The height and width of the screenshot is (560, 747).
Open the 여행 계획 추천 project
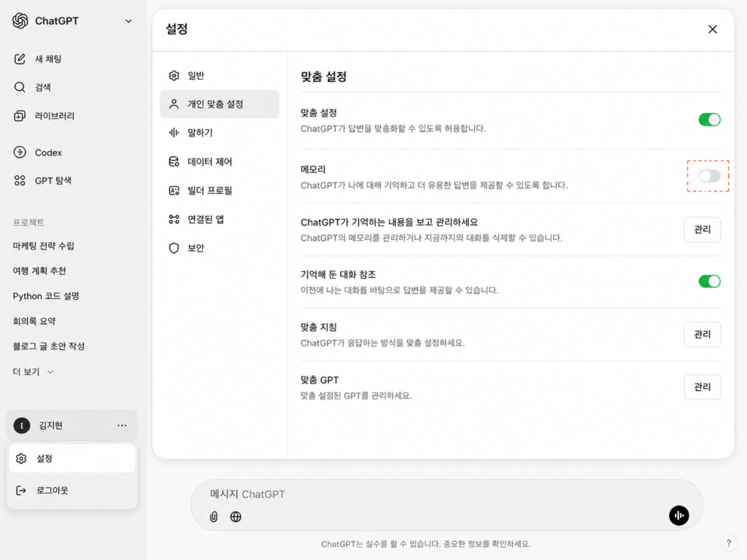[x=39, y=271]
